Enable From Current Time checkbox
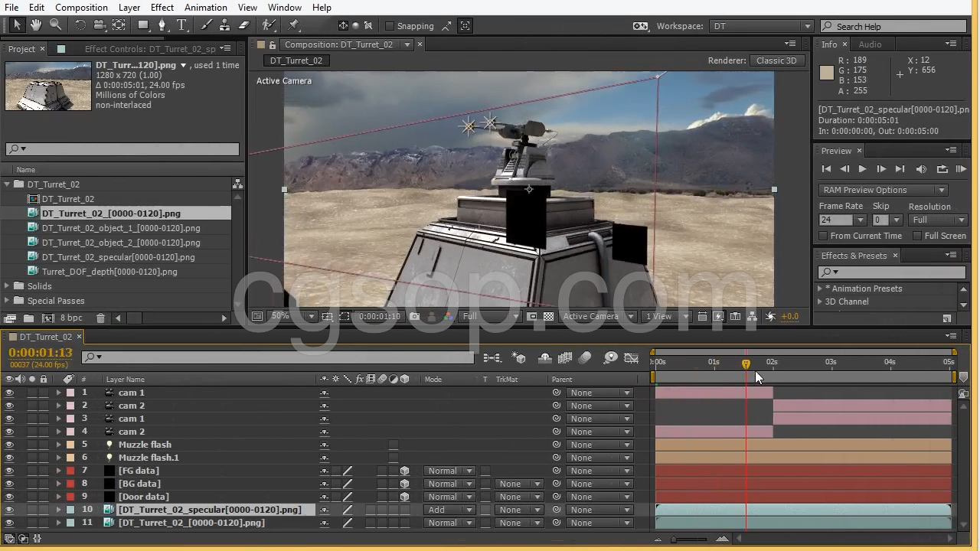Screen dimensions: 980x551 (824, 236)
